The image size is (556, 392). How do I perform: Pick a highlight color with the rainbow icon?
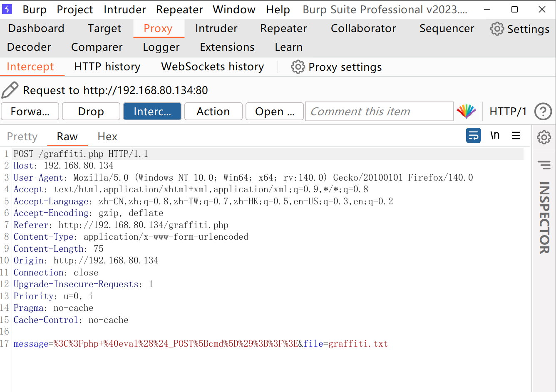(x=466, y=112)
